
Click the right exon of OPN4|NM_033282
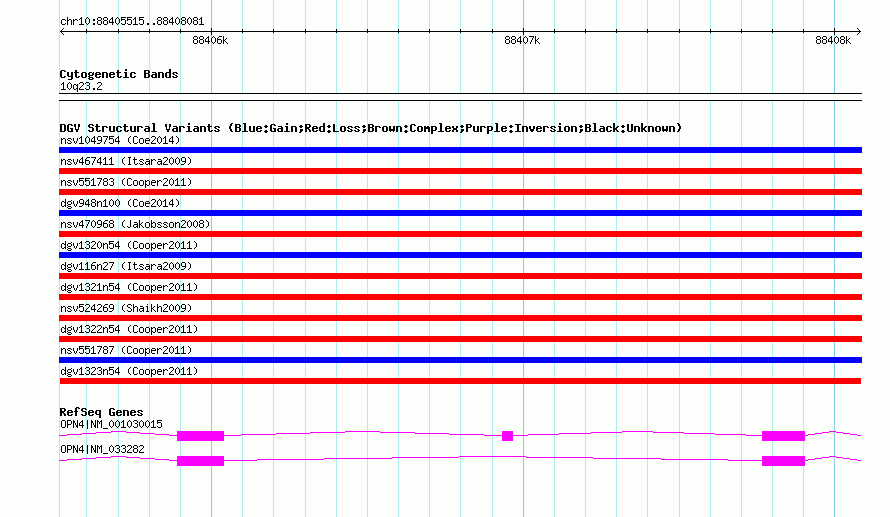[x=783, y=461]
